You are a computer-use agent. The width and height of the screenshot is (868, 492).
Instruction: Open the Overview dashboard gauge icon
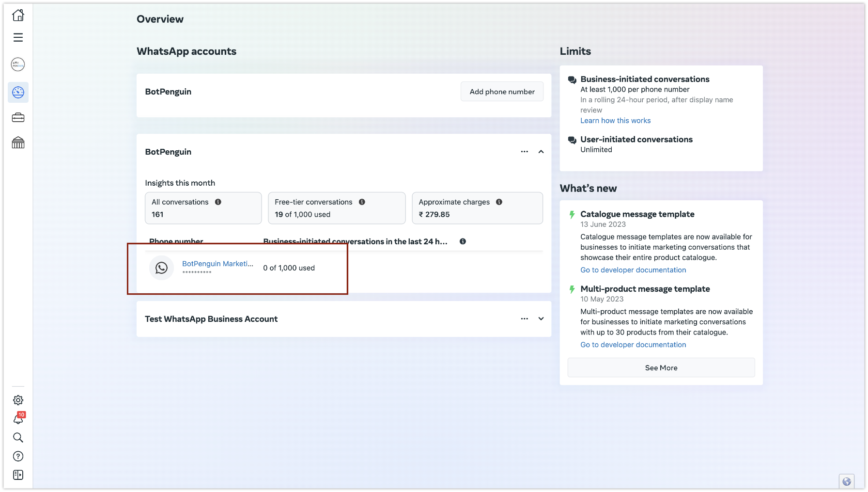coord(18,92)
